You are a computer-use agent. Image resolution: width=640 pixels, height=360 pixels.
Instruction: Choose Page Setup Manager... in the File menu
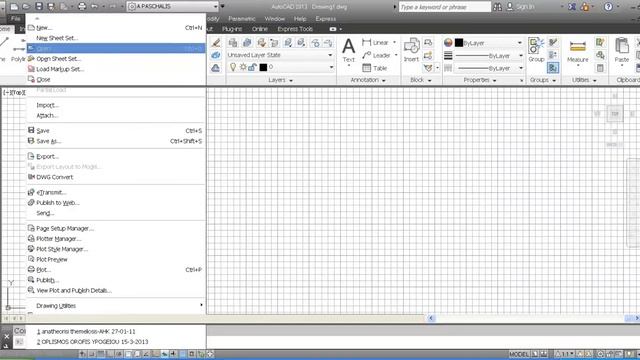[116, 229]
